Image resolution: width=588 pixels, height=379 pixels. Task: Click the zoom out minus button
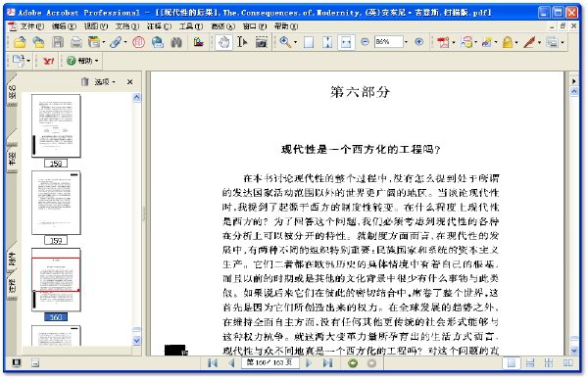click(365, 41)
